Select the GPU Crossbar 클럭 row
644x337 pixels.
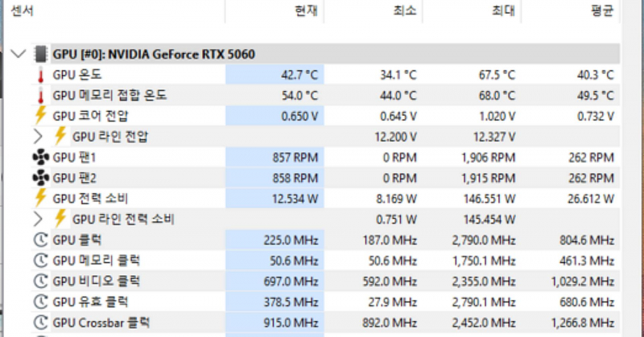(325, 323)
